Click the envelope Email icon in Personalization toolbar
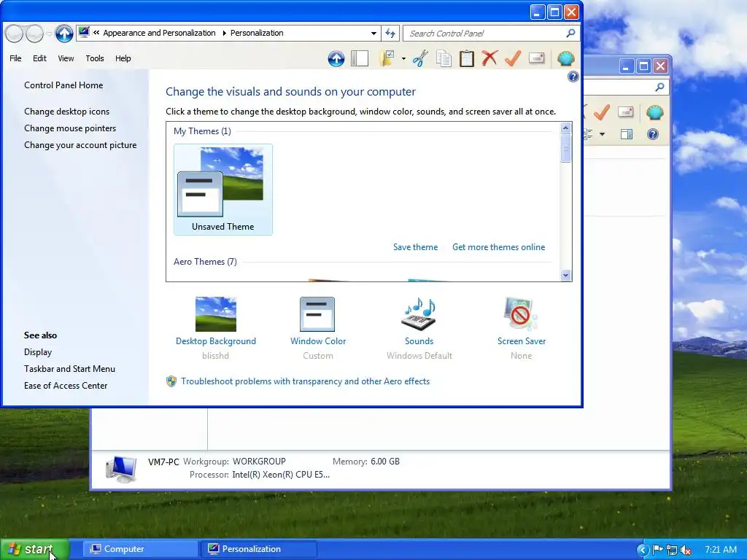 (x=536, y=58)
